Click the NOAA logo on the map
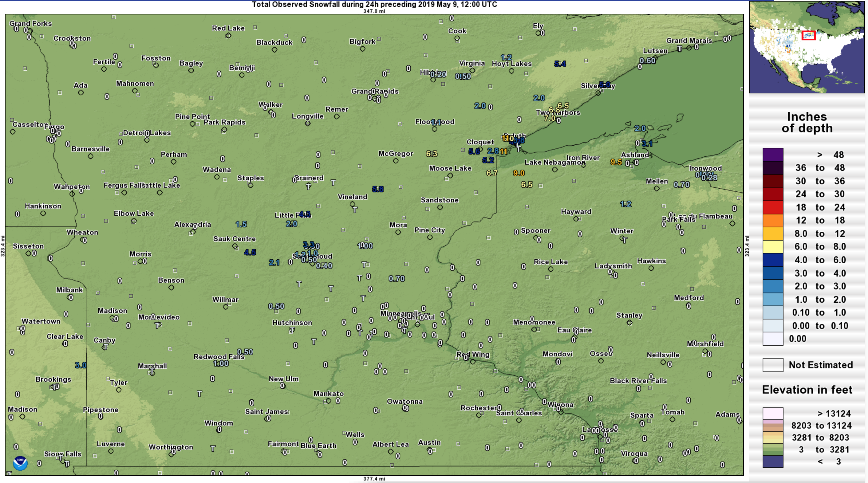The image size is (868, 483). [20, 463]
